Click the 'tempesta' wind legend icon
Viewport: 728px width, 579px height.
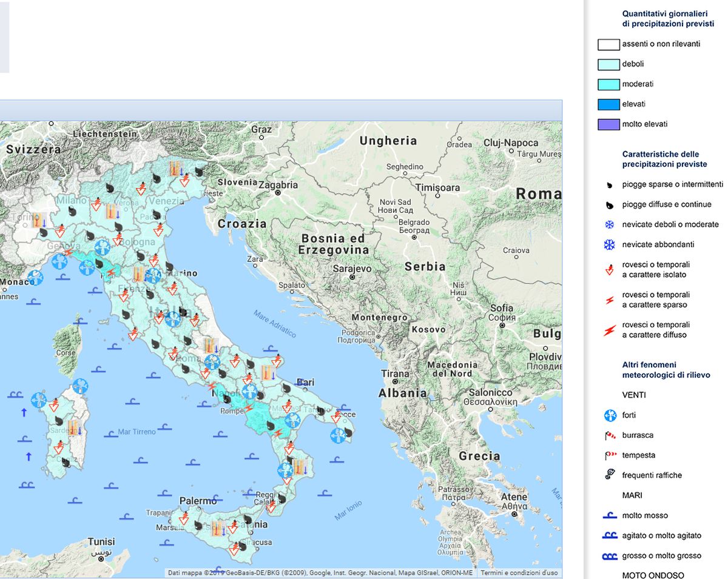point(610,455)
